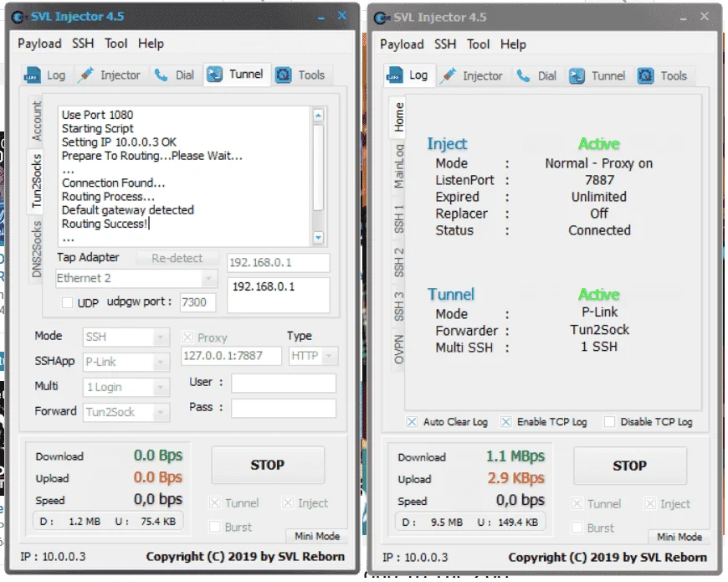The width and height of the screenshot is (728, 582).
Task: Toggle Inject checkbox in left window
Action: click(x=288, y=502)
